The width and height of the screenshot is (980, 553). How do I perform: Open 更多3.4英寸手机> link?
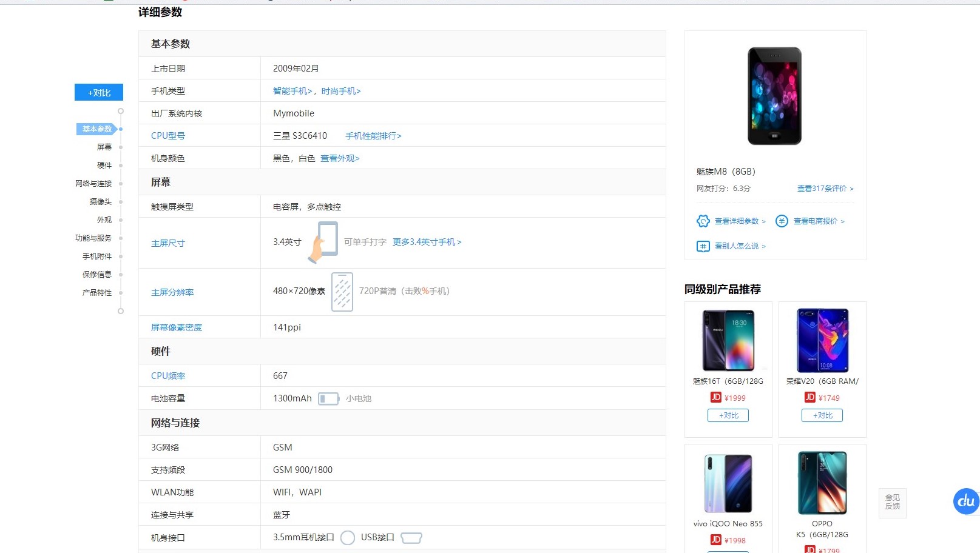click(427, 242)
